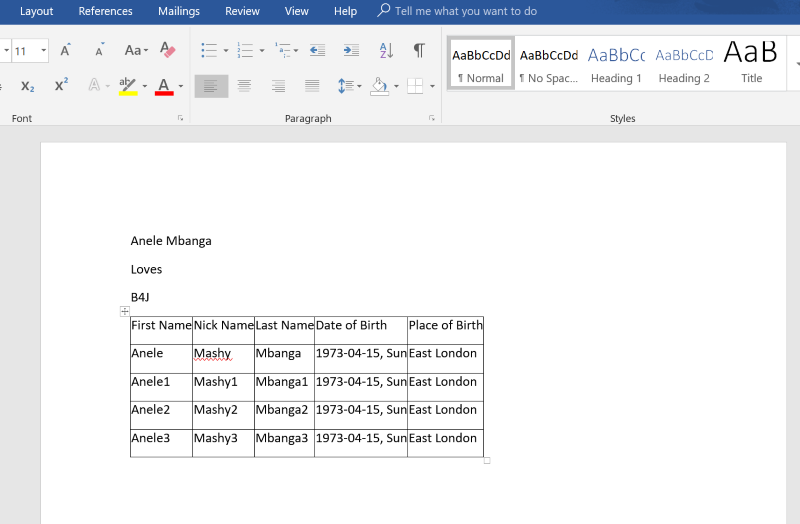Expand font color dropdown arrow
800x524 pixels.
181,86
